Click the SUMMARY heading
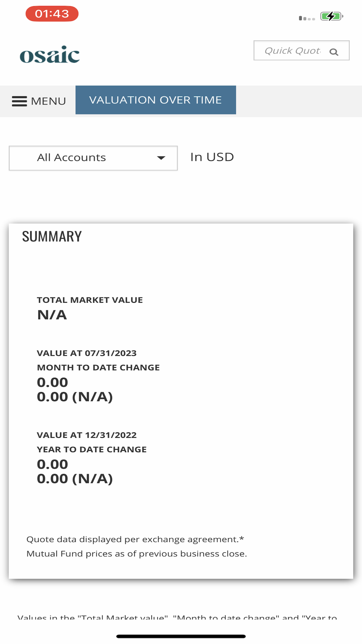 pyautogui.click(x=52, y=237)
